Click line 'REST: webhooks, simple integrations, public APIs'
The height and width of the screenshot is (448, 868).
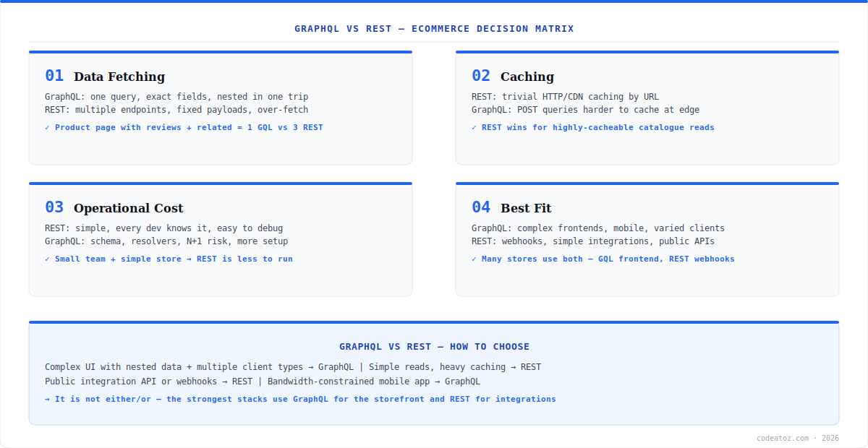pos(593,241)
